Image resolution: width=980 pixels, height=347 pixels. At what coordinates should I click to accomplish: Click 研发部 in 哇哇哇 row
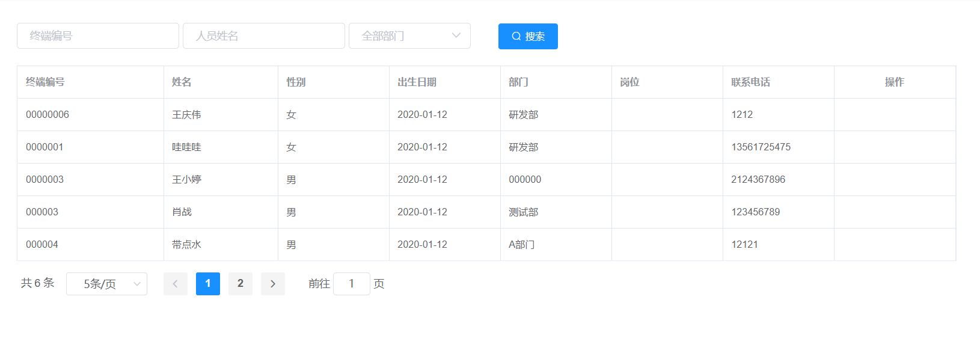point(524,147)
